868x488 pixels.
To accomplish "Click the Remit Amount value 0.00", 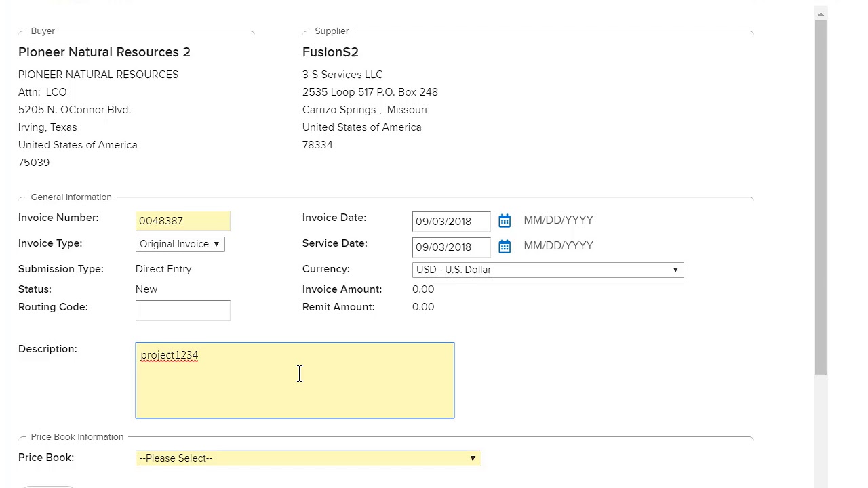I will click(423, 307).
